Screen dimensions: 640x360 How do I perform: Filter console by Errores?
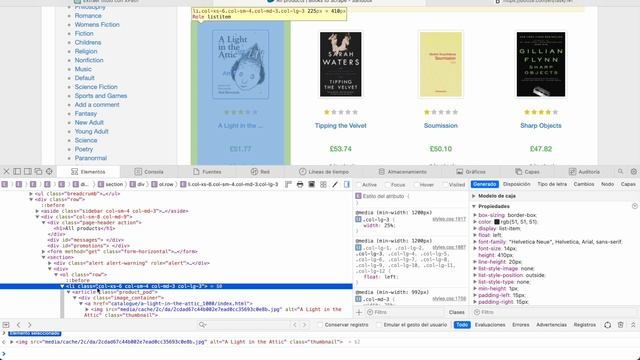[520, 325]
